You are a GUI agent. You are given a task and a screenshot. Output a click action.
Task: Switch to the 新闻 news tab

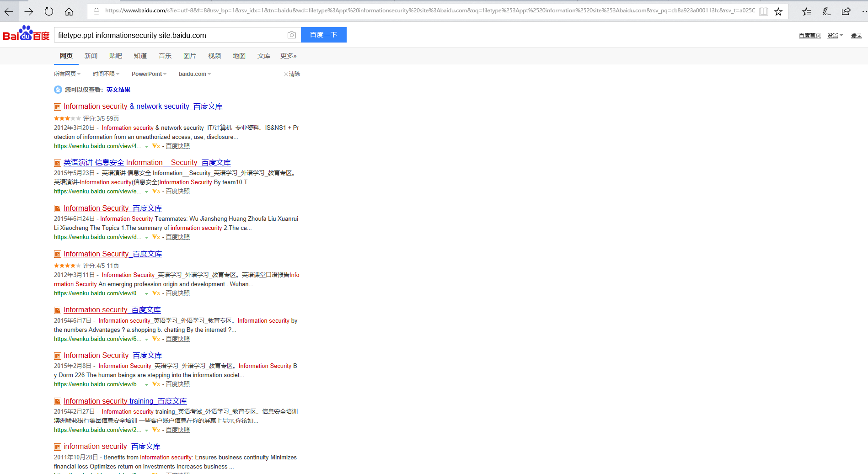tap(91, 56)
